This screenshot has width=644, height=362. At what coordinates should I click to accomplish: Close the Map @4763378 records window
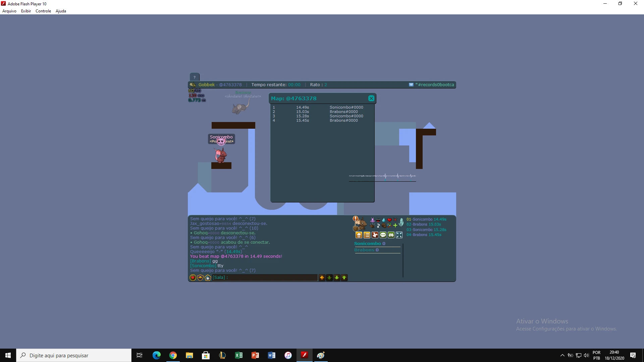(371, 98)
